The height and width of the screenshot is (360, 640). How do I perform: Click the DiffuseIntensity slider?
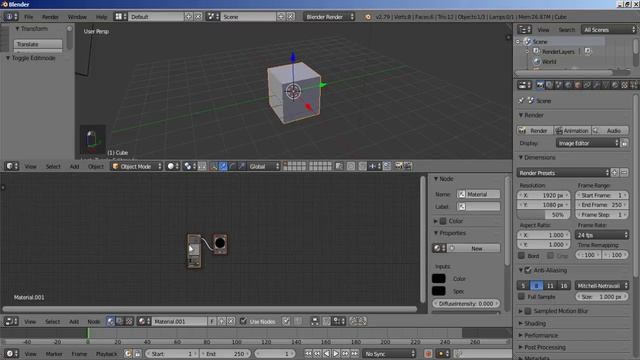466,304
